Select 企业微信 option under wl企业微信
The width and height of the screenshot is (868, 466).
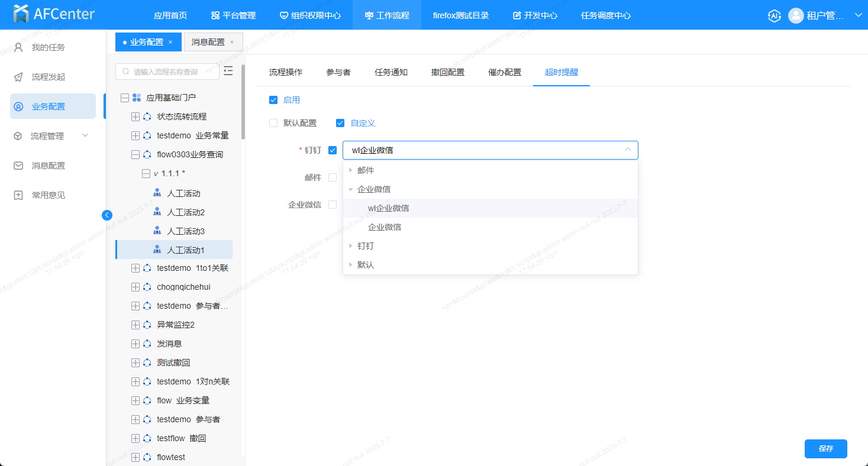click(385, 227)
